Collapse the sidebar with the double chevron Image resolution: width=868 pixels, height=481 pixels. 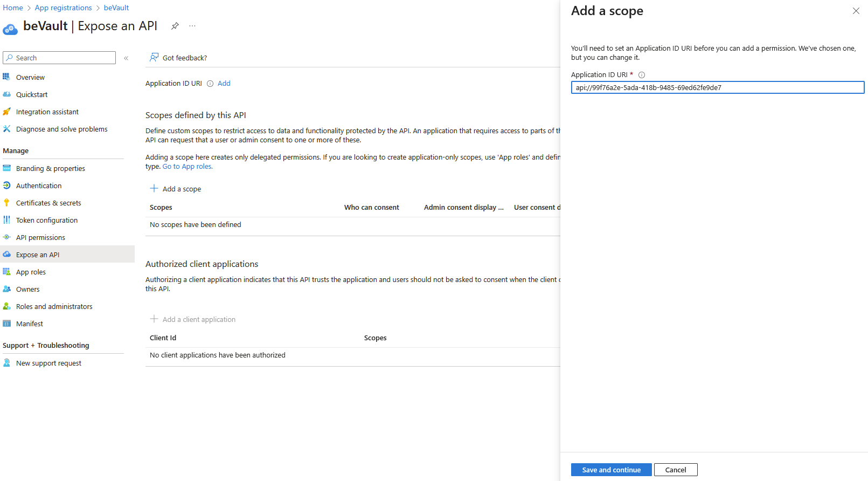[126, 58]
